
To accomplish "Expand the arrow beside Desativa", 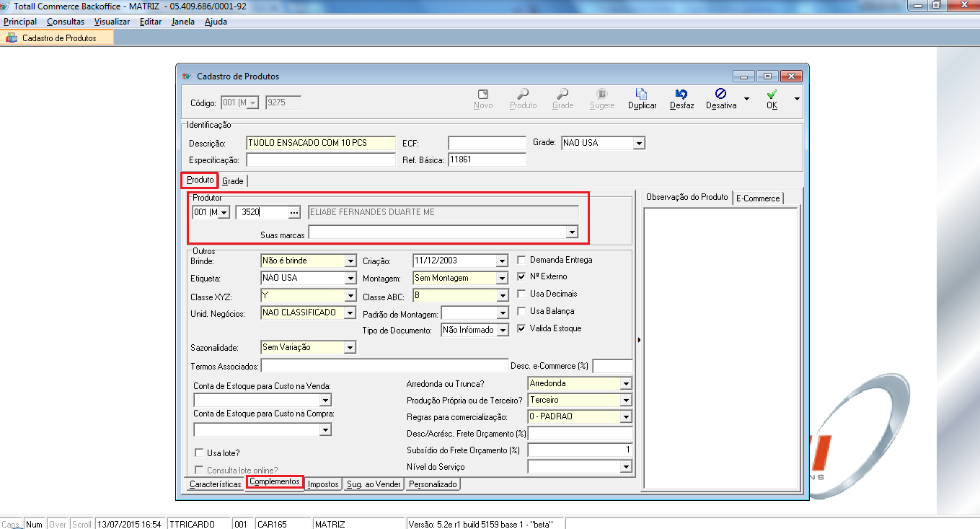I will 746,99.
